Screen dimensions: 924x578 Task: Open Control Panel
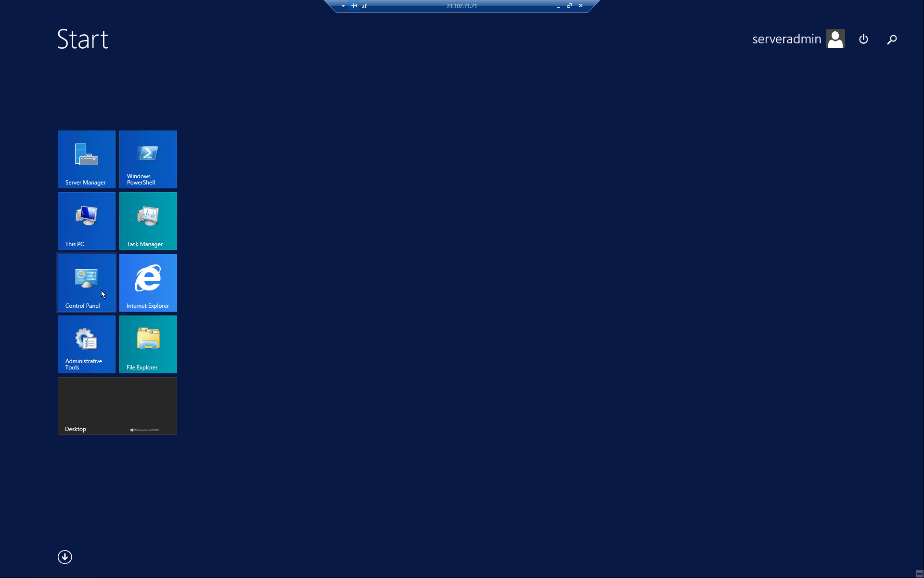86,282
